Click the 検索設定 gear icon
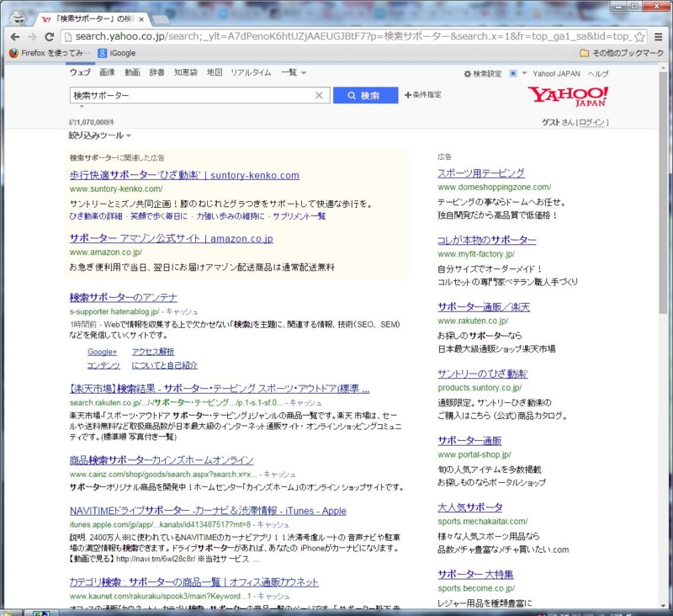This screenshot has width=673, height=616. 468,74
